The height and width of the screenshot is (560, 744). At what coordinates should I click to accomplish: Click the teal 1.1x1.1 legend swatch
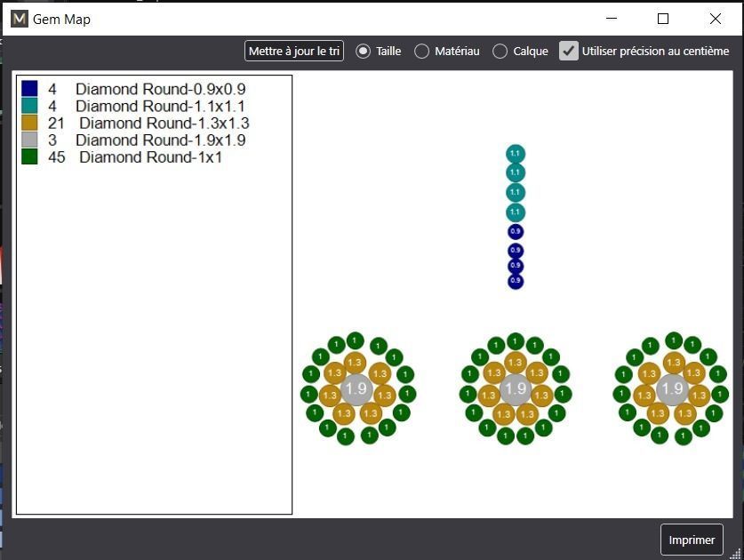pyautogui.click(x=29, y=106)
